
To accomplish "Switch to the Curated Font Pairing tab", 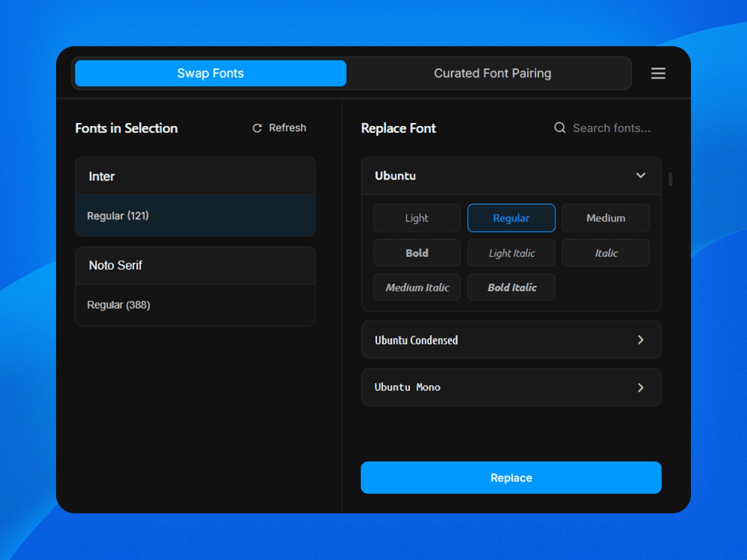I will (493, 73).
